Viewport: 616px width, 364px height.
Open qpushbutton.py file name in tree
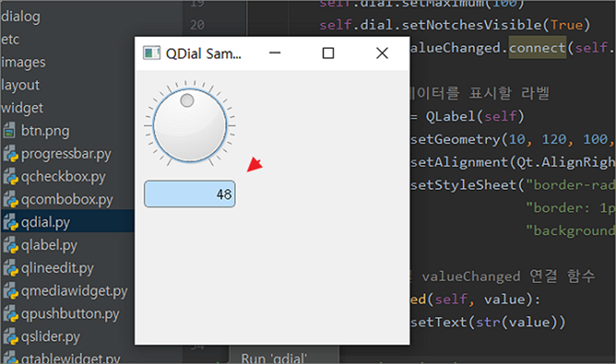pos(70,314)
